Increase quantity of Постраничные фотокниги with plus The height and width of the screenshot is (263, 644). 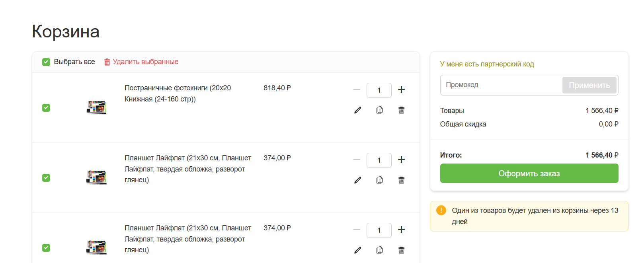(x=401, y=90)
